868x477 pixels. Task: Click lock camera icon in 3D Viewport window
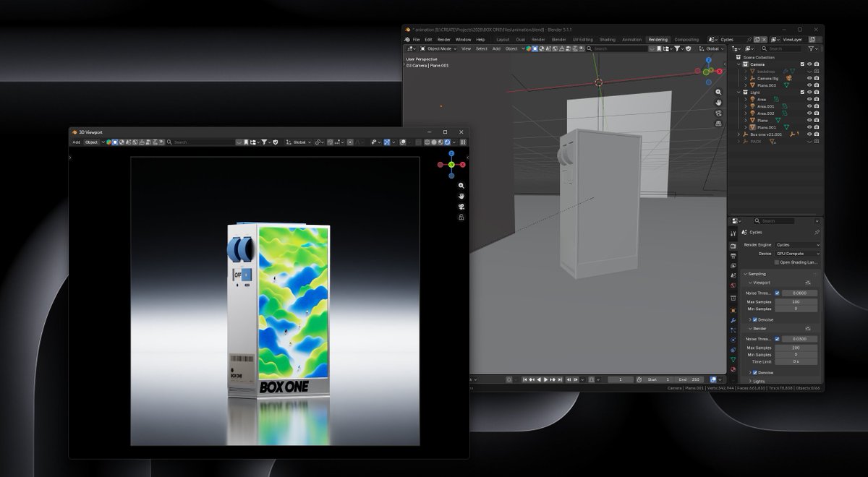[461, 217]
